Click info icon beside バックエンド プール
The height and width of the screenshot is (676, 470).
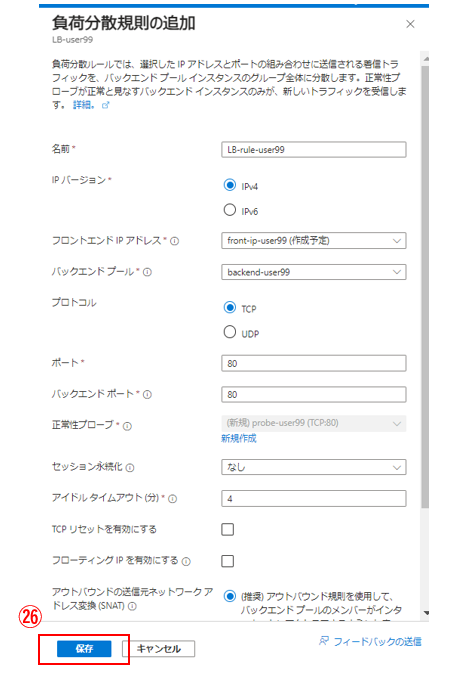point(147,272)
